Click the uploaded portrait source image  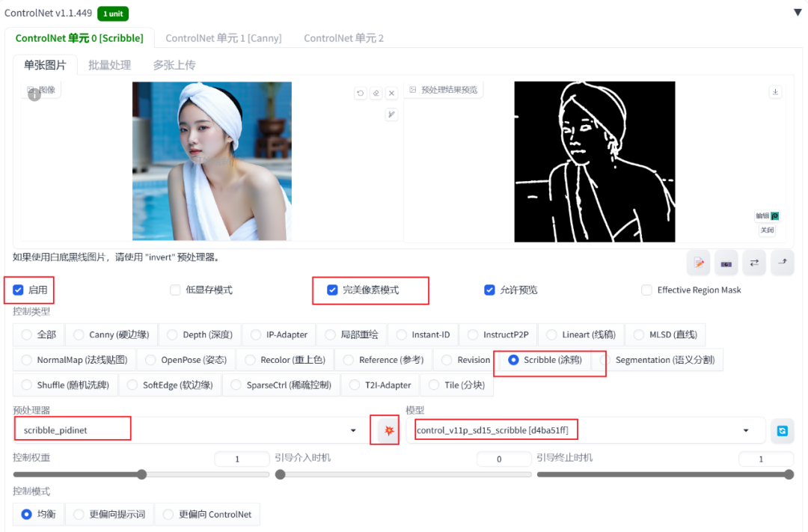click(x=212, y=161)
